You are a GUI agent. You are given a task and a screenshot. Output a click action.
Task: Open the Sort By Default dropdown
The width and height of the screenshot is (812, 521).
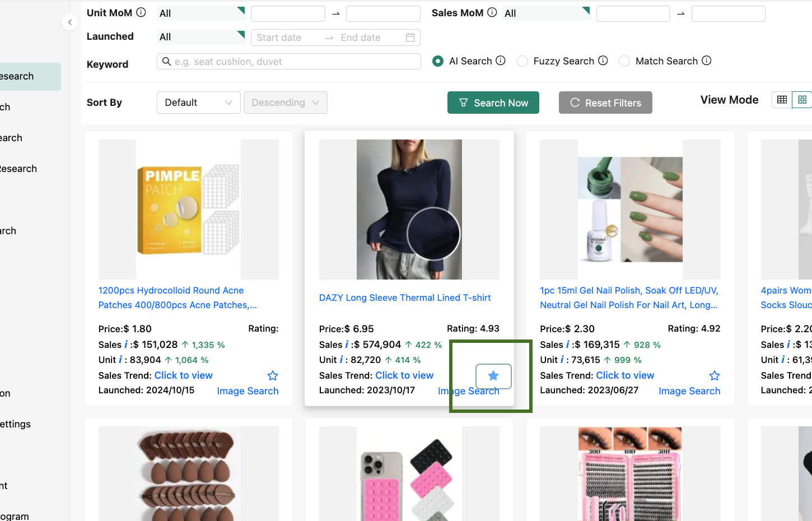click(x=198, y=103)
